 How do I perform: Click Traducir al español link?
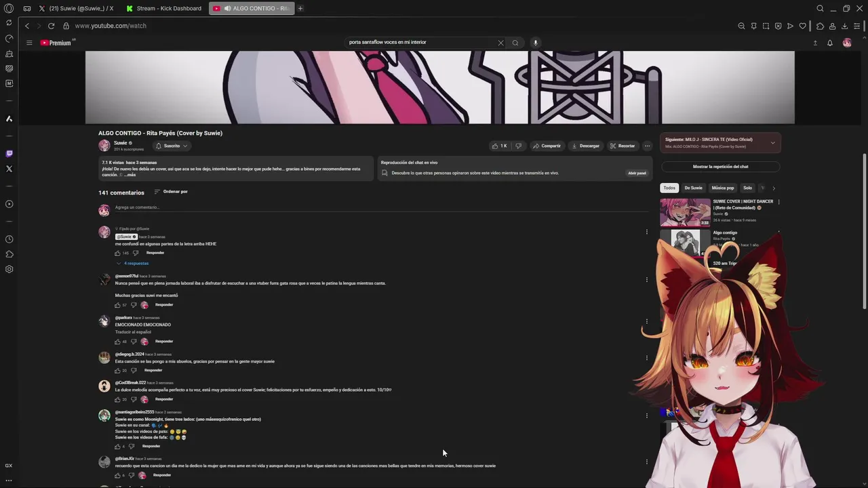133,332
